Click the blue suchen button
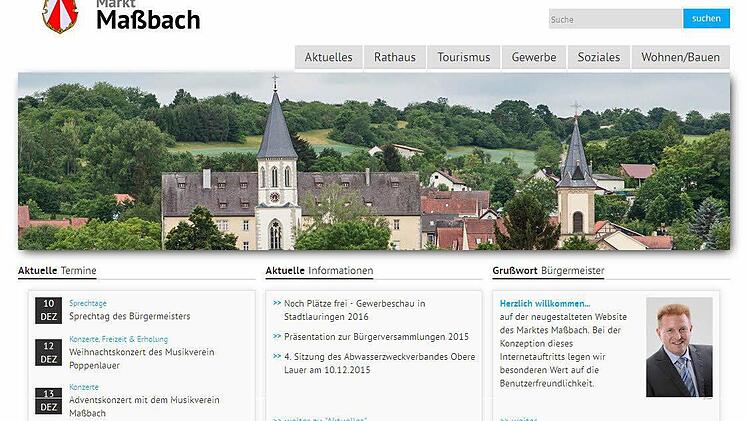Image resolution: width=748 pixels, height=421 pixels. pyautogui.click(x=706, y=19)
